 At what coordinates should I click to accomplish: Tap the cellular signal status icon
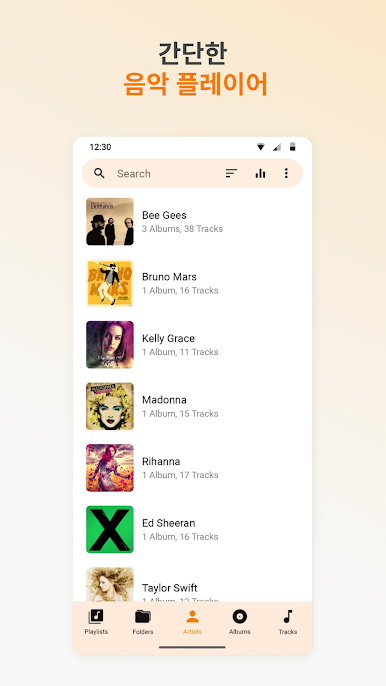[277, 147]
